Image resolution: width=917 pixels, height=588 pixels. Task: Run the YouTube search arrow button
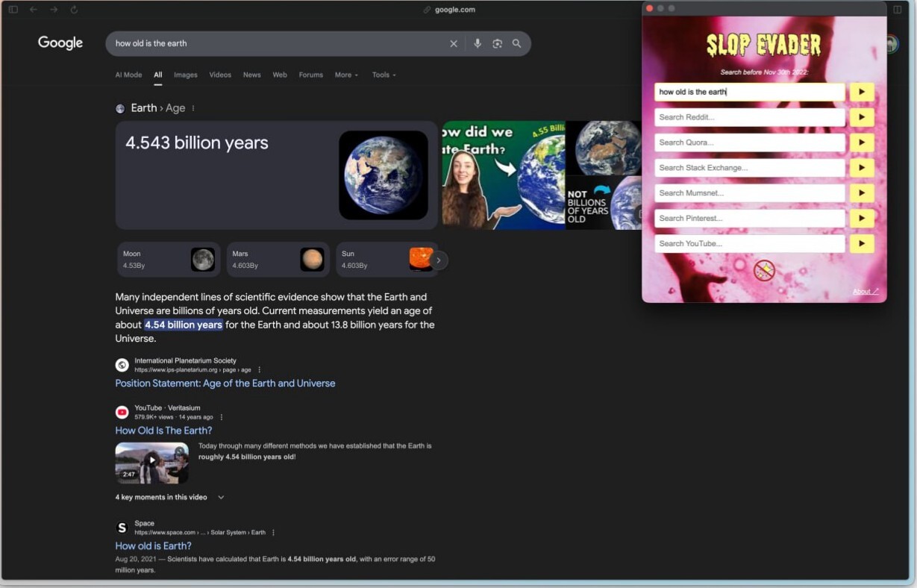click(861, 244)
